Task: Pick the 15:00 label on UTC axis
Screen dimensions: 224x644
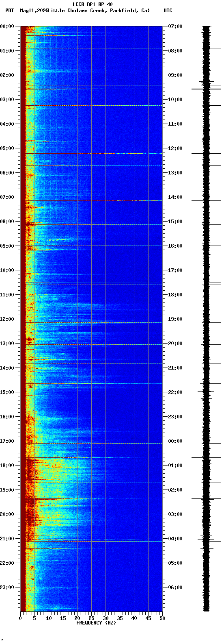Action: coord(175,222)
